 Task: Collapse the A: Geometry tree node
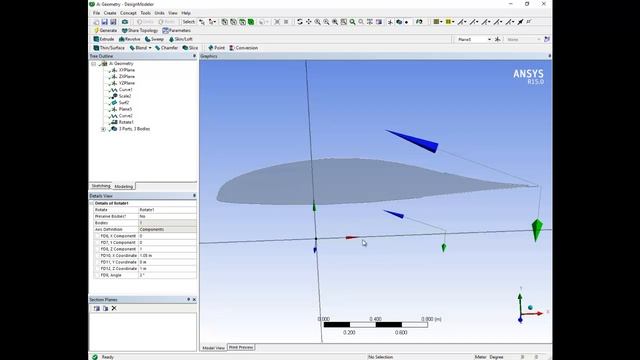click(x=94, y=64)
